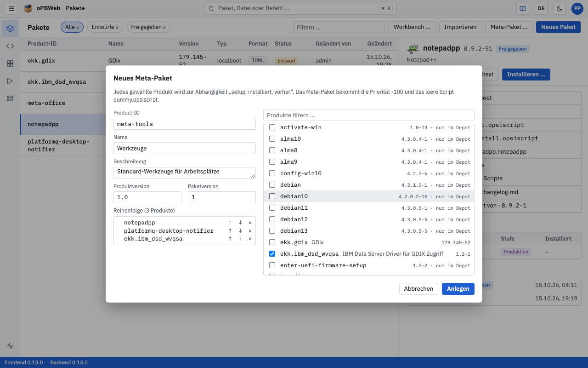The image size is (588, 368).
Task: Select the Packages cube sidebar icon
Action: (x=10, y=29)
